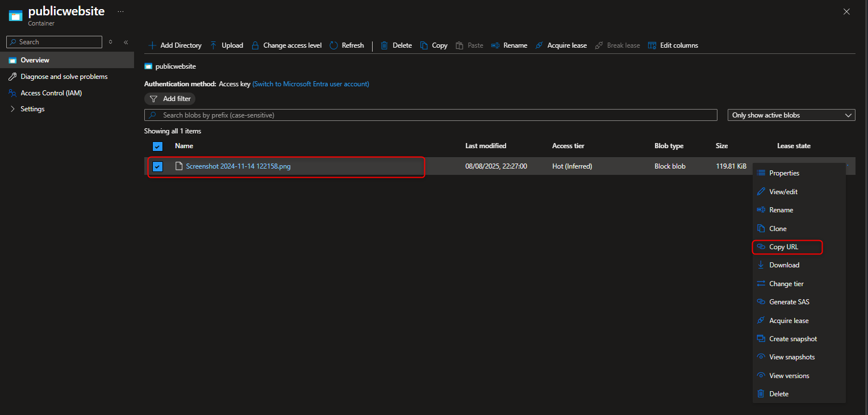
Task: Toggle the select-all checkbox in the header
Action: pos(157,146)
